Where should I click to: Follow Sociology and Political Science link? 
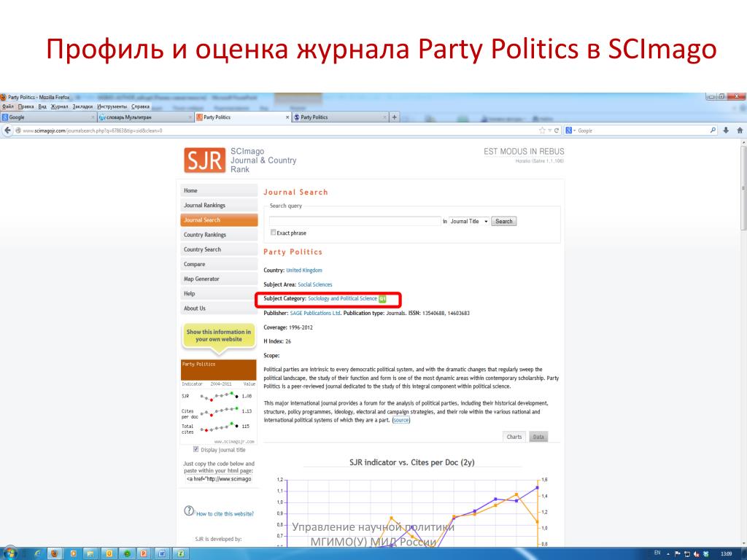tap(343, 298)
